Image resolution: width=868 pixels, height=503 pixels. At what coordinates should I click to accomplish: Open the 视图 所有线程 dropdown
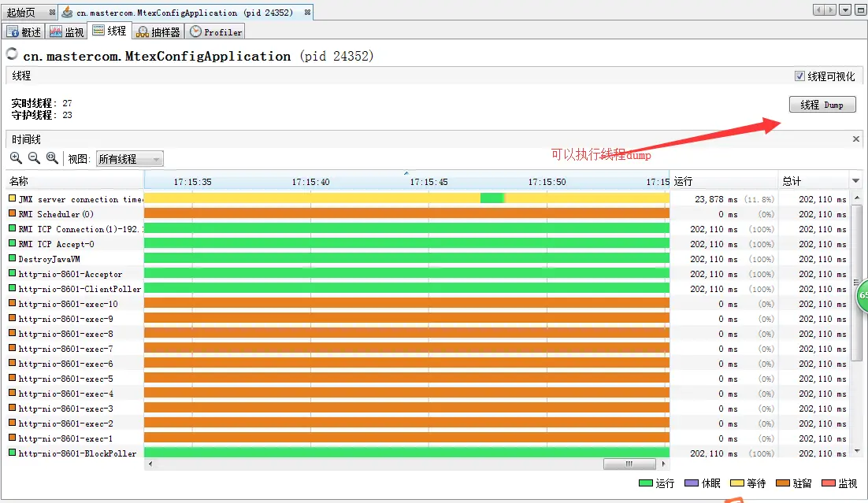[129, 159]
